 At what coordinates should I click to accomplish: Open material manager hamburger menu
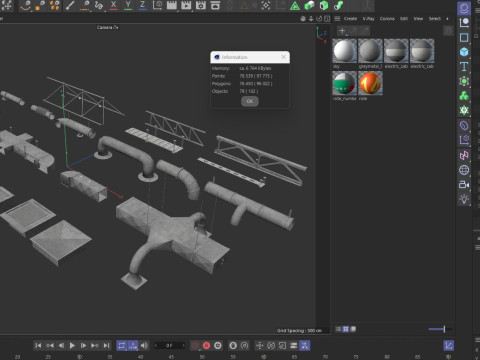[337, 19]
